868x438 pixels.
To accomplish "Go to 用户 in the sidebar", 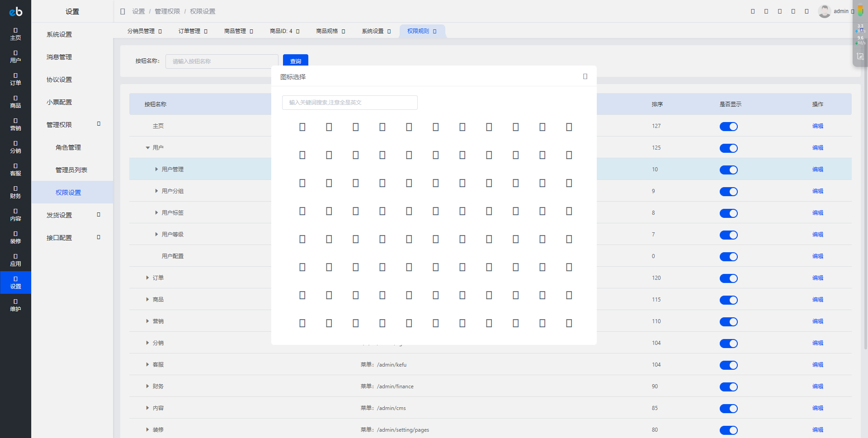I will pos(15,57).
